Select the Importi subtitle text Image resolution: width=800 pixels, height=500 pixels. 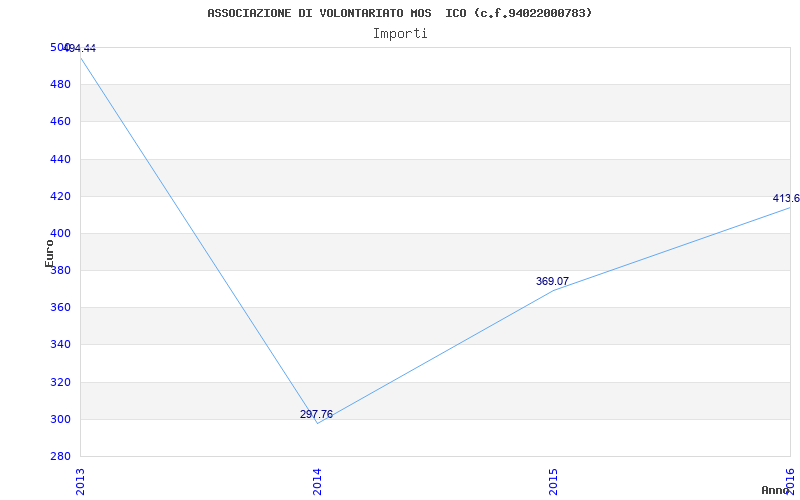click(400, 34)
